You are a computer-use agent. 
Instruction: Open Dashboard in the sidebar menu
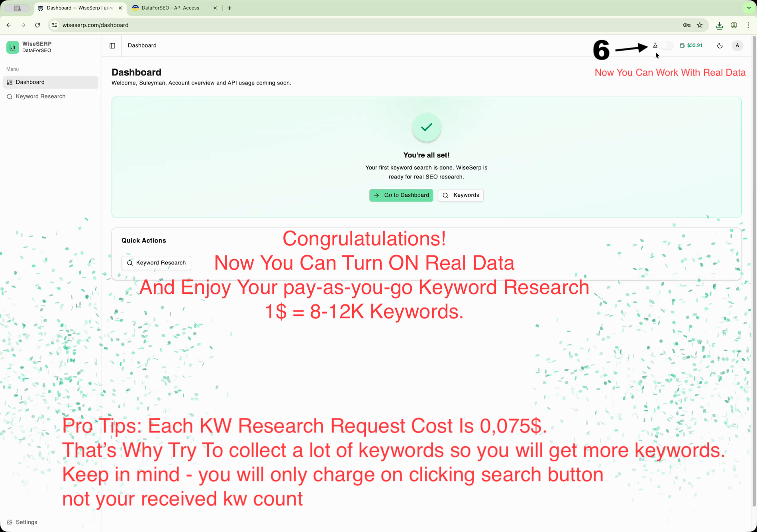(x=51, y=82)
